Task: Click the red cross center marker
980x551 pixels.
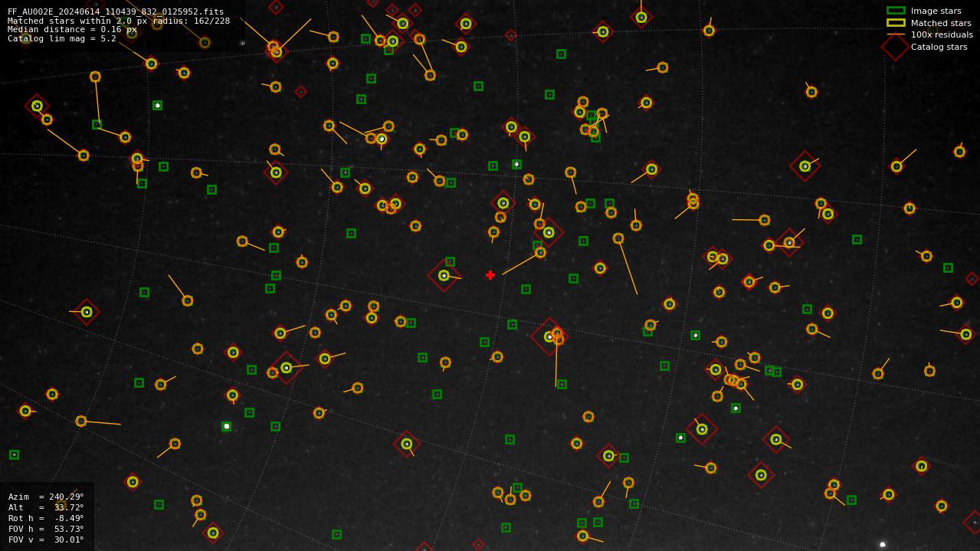Action: pos(490,275)
